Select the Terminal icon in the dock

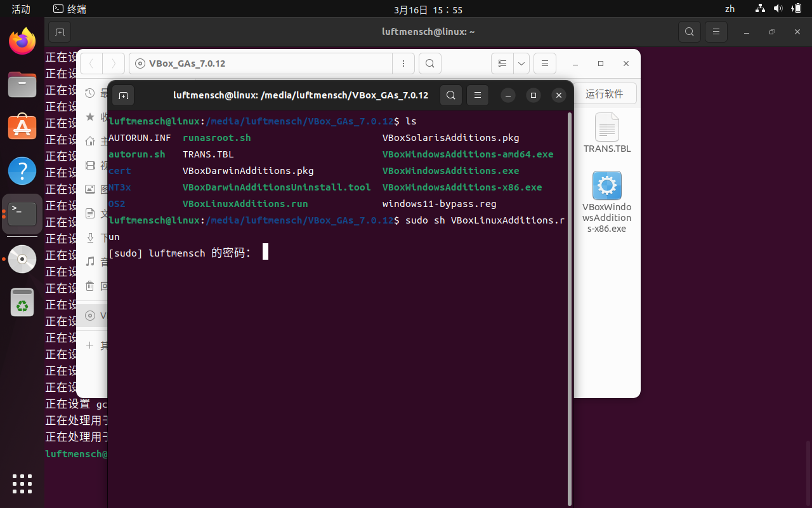[x=22, y=214]
